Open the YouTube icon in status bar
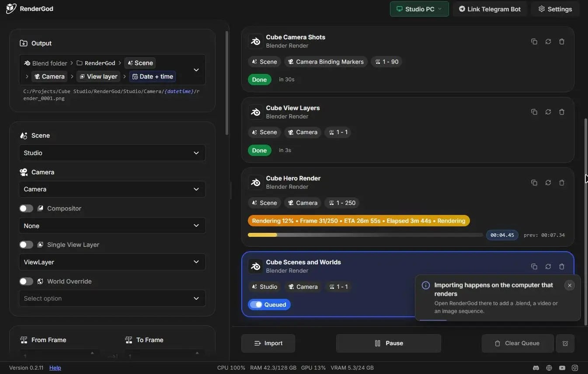 (x=562, y=368)
